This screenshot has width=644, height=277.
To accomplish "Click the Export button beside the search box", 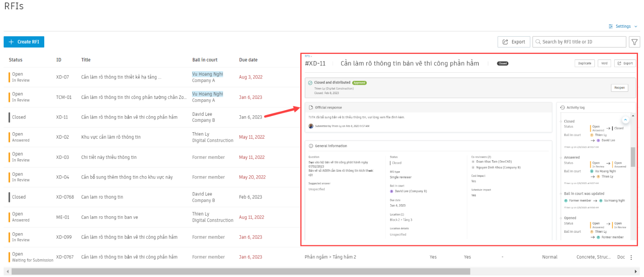I will (514, 42).
